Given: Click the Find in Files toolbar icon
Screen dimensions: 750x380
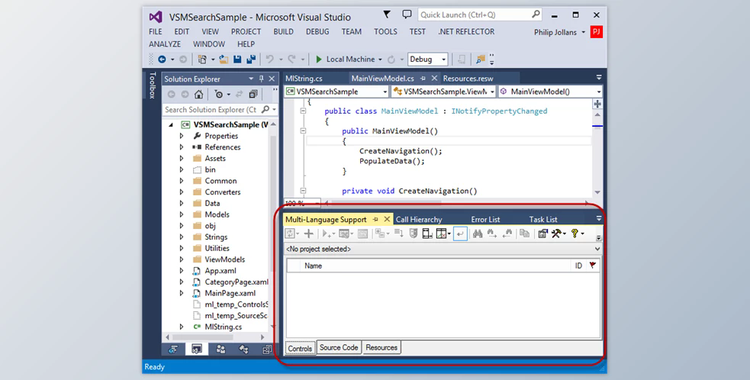Looking at the screenshot, I should 480,59.
